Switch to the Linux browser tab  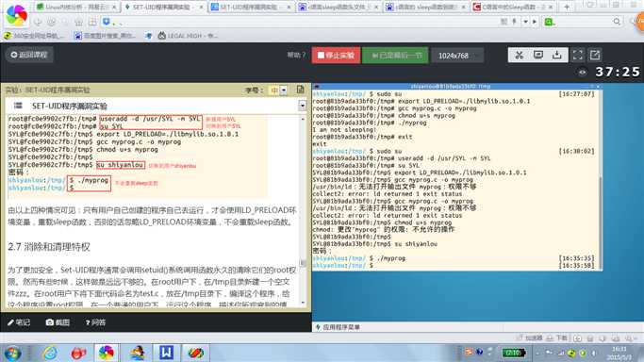point(75,7)
